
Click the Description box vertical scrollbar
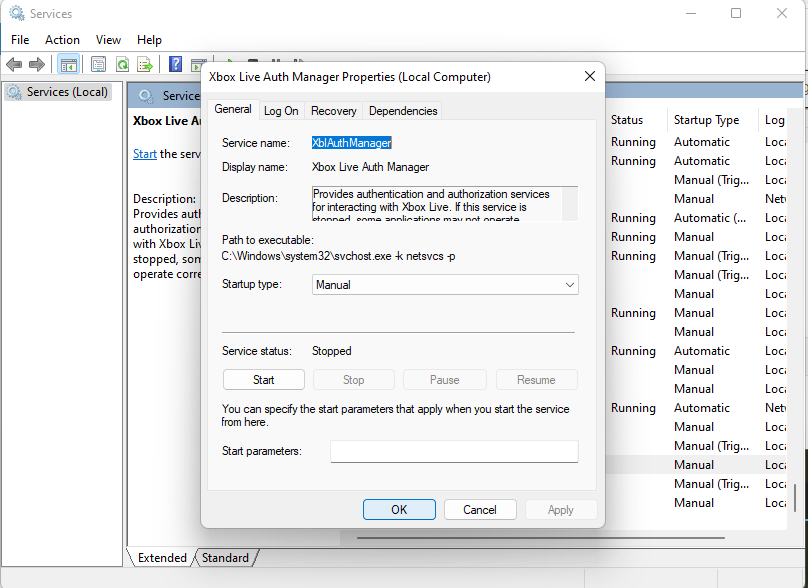point(570,204)
